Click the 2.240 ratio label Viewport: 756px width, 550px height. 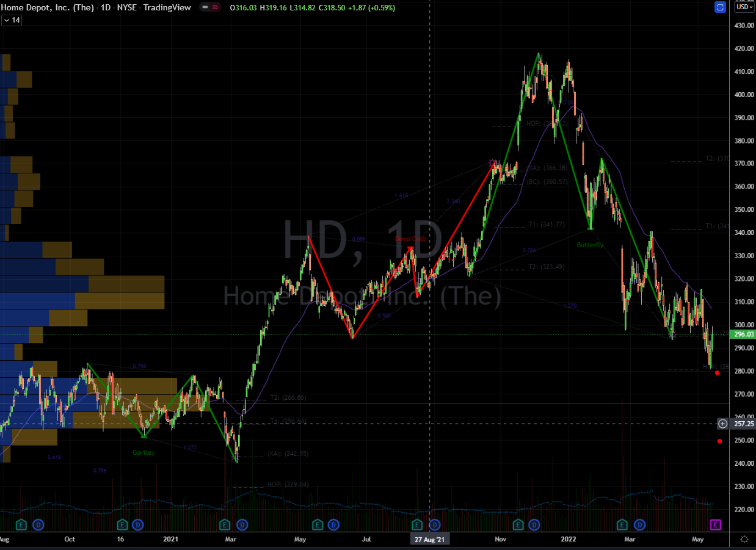pyautogui.click(x=453, y=201)
